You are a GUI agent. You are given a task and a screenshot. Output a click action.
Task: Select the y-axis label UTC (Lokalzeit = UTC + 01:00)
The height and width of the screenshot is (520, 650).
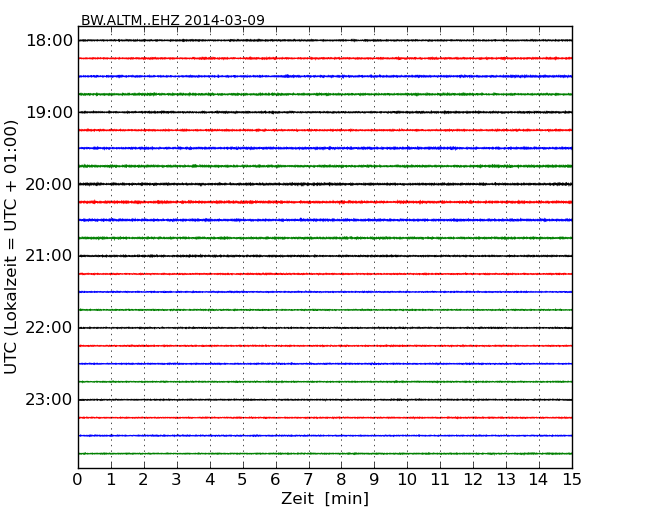tap(10, 247)
